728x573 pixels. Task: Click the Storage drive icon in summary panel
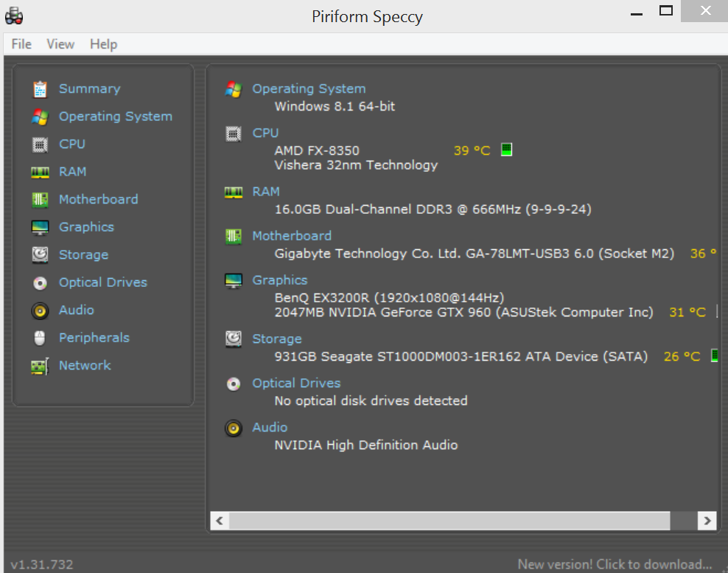click(x=234, y=339)
